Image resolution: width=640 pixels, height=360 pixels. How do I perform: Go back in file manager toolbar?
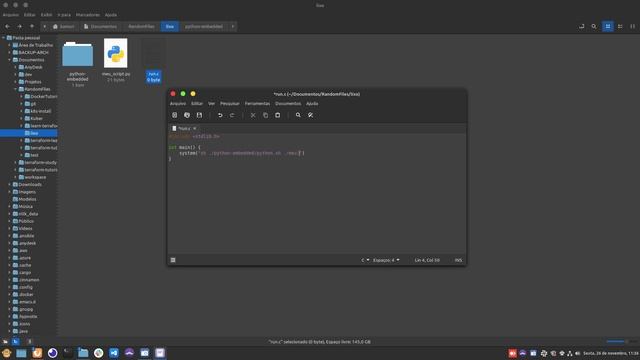[x=7, y=26]
